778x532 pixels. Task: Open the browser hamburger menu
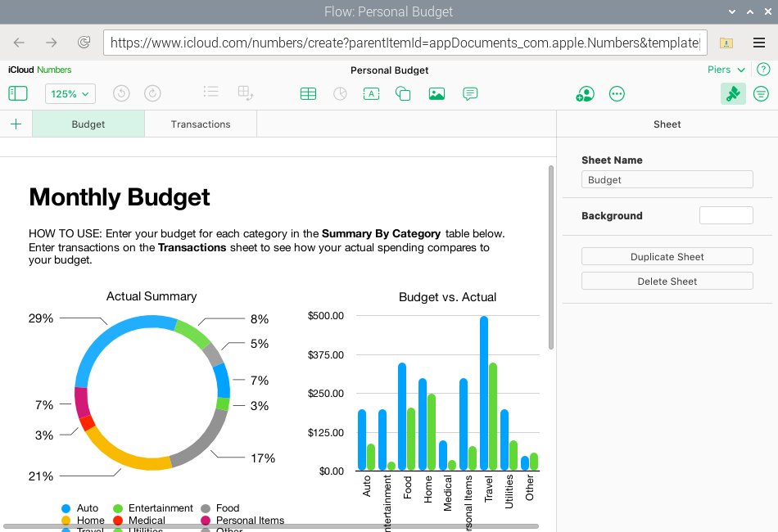(758, 43)
